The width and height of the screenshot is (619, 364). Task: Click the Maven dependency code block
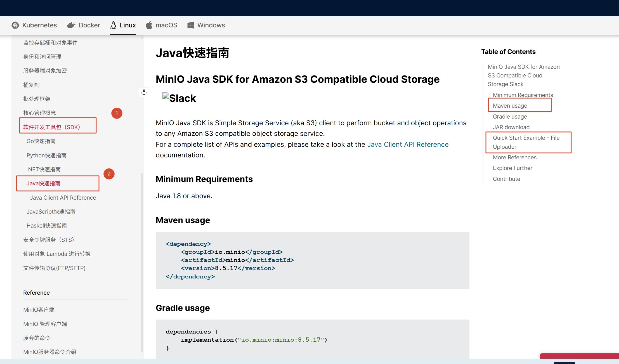click(x=312, y=260)
